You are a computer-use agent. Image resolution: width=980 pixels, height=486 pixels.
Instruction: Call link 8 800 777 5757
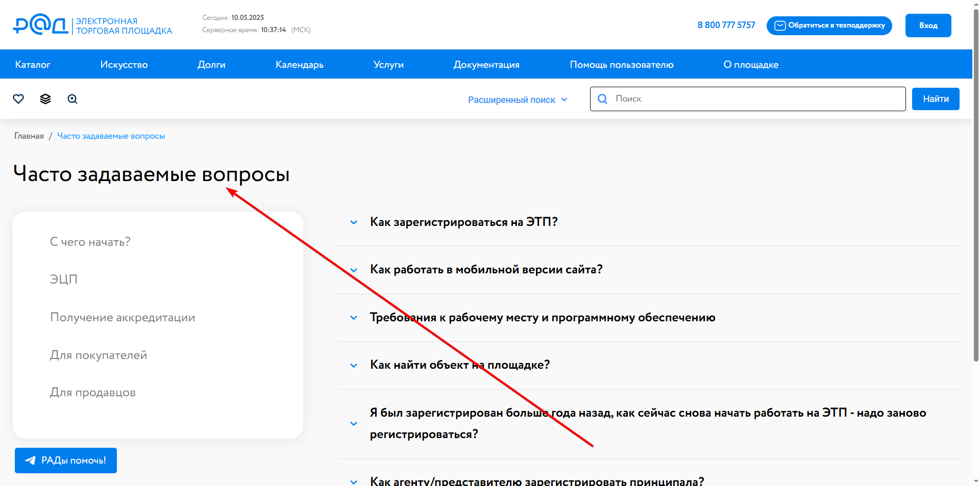[x=726, y=25]
